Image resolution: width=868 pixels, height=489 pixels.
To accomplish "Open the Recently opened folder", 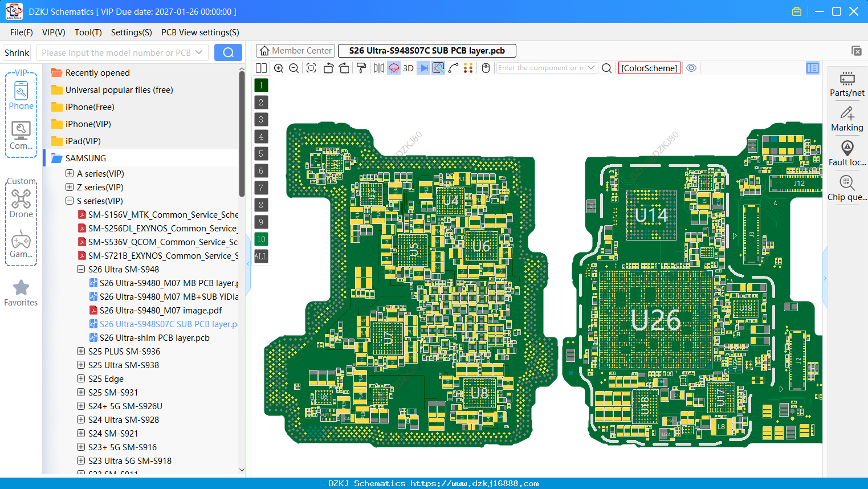I will tap(97, 72).
